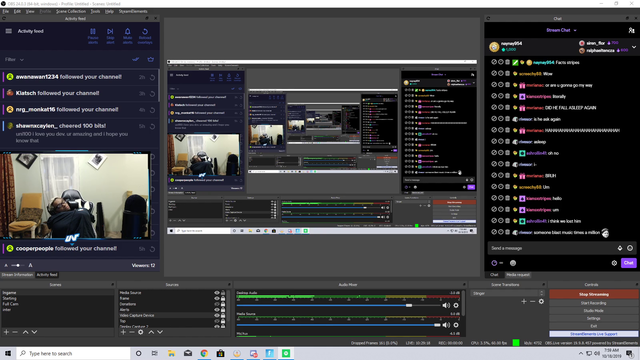This screenshot has height=360, width=640.
Task: Remove selected scene with minus icon
Action: coord(15,332)
